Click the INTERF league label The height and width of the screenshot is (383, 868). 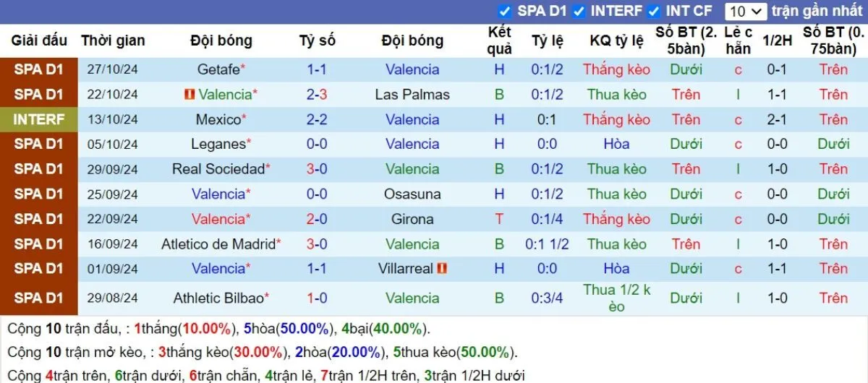39,119
